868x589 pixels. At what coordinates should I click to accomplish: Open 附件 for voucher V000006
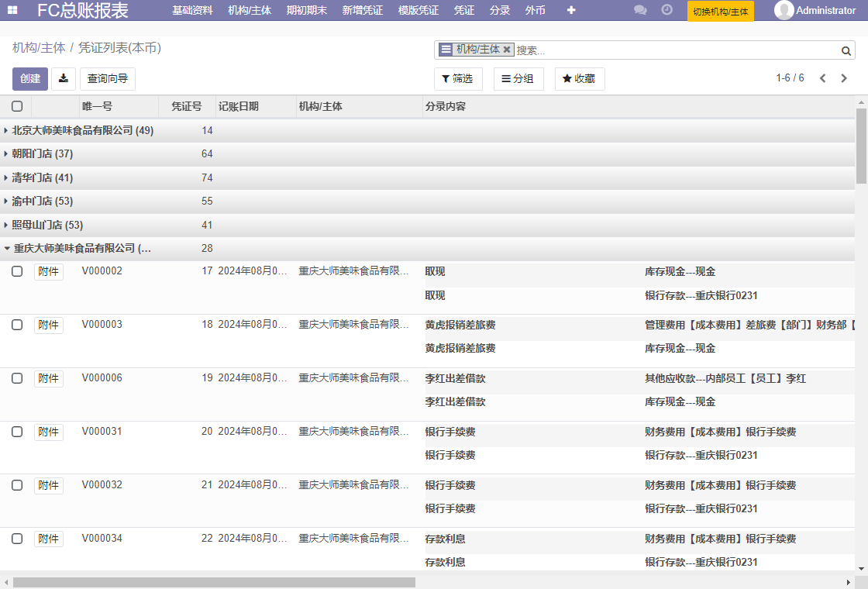click(49, 379)
